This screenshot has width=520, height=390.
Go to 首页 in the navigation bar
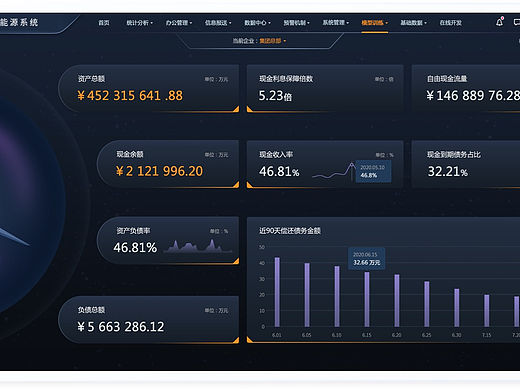click(x=104, y=23)
